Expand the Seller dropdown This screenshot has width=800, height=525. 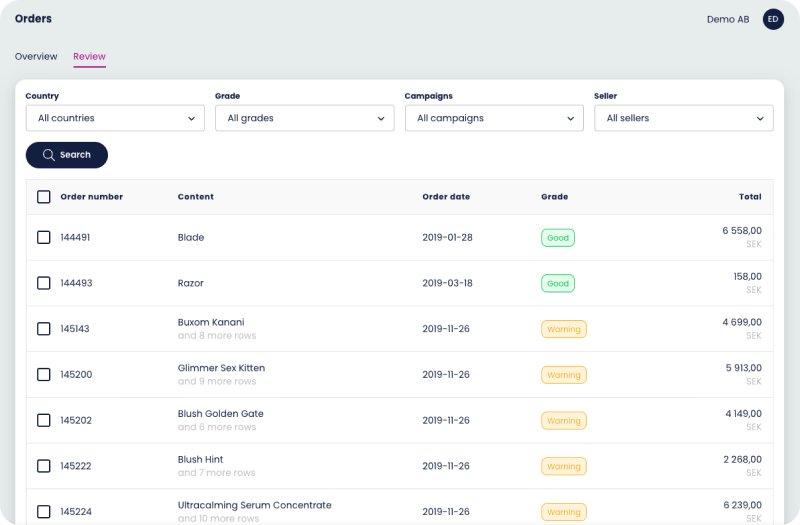click(x=683, y=118)
